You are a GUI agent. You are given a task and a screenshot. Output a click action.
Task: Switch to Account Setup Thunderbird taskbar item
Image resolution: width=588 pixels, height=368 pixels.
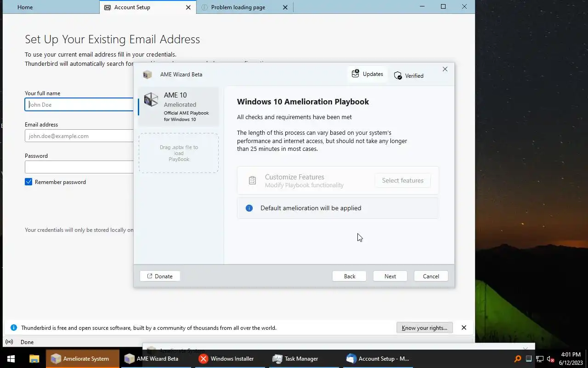click(x=379, y=359)
